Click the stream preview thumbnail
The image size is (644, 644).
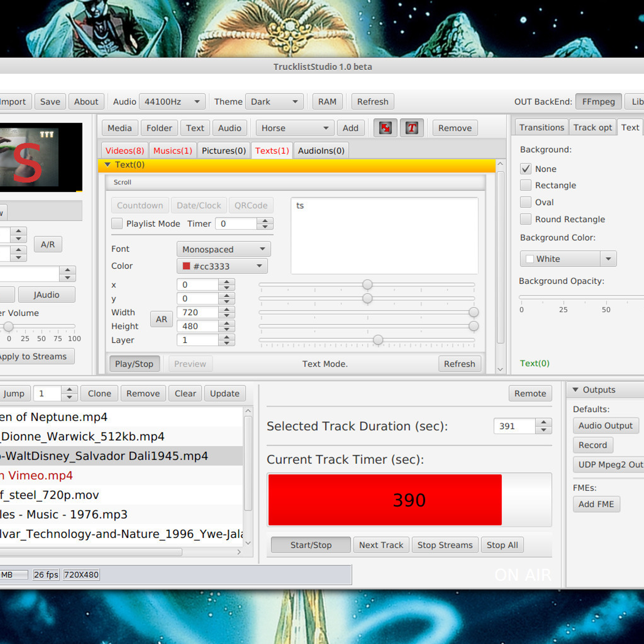(x=41, y=157)
